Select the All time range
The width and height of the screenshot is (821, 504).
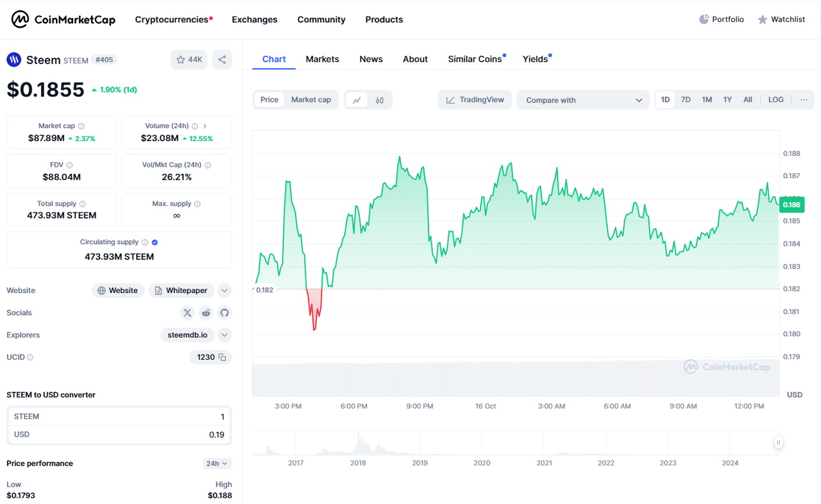click(x=748, y=100)
